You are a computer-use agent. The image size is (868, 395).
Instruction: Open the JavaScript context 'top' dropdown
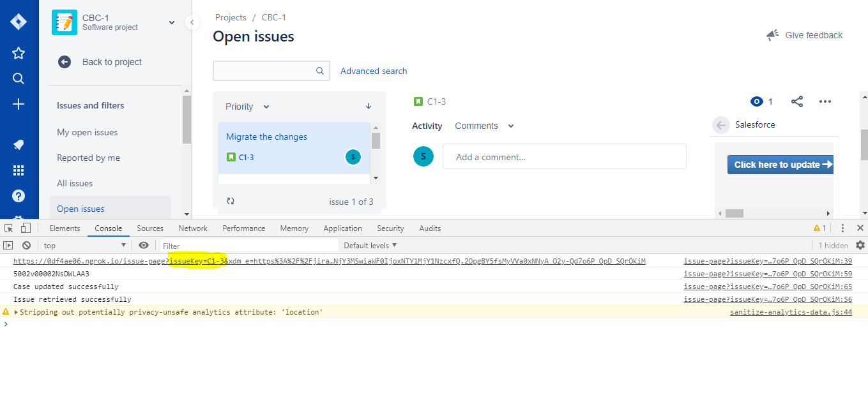pyautogui.click(x=85, y=245)
